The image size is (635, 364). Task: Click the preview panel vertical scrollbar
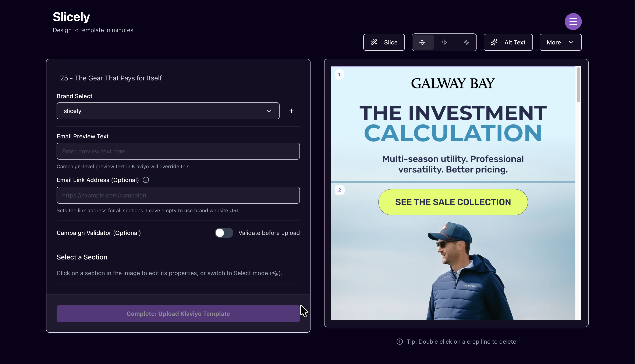click(578, 85)
